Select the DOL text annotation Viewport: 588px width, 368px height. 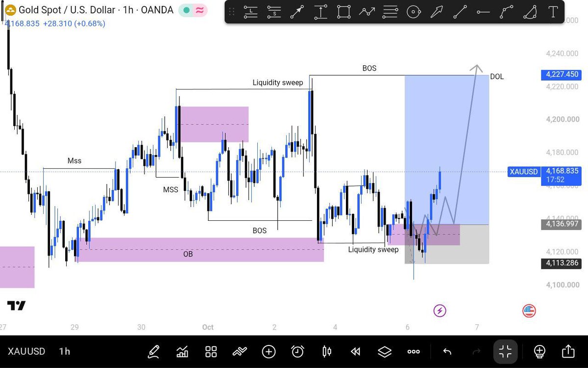click(x=497, y=77)
